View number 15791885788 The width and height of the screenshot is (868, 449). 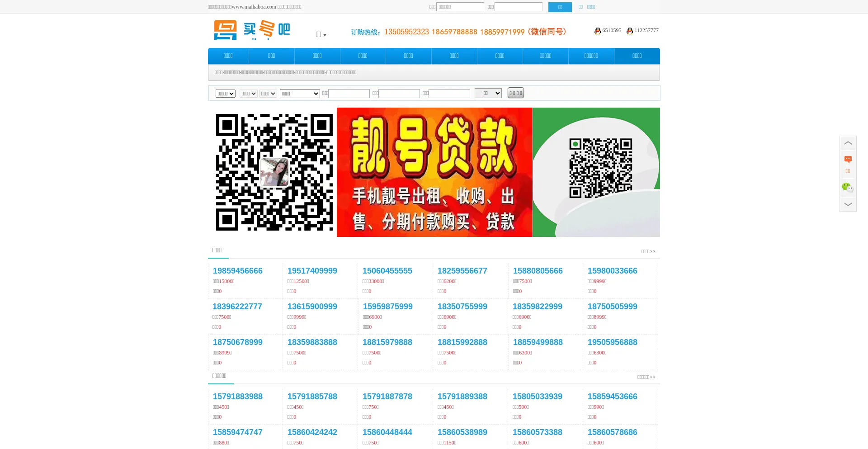[x=312, y=397]
